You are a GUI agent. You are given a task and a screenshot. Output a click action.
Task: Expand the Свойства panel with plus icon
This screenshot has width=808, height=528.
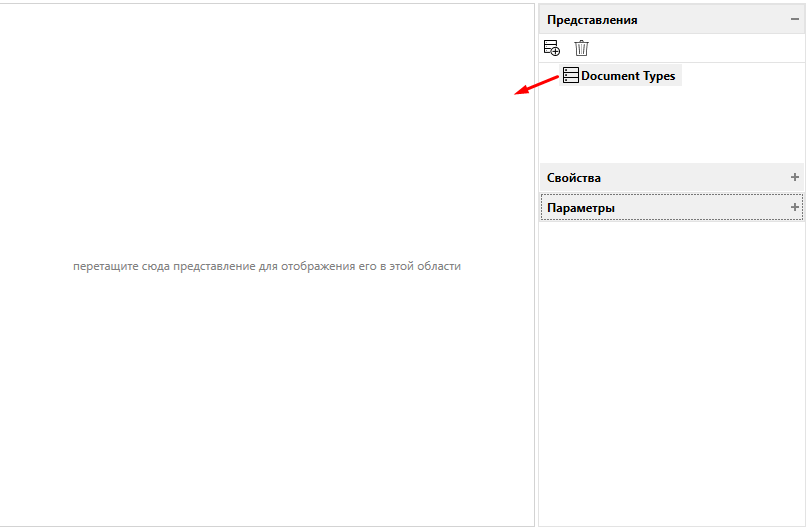(x=795, y=177)
